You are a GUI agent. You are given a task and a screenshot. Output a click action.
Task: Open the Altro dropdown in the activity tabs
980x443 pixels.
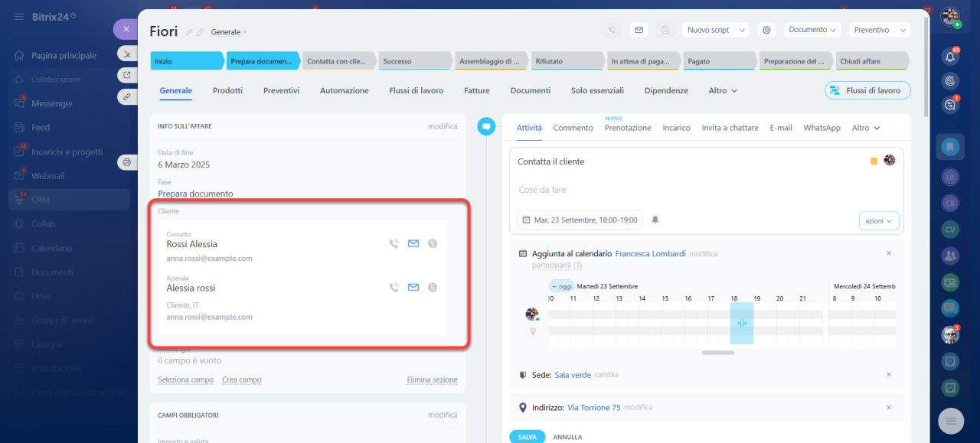(x=866, y=128)
